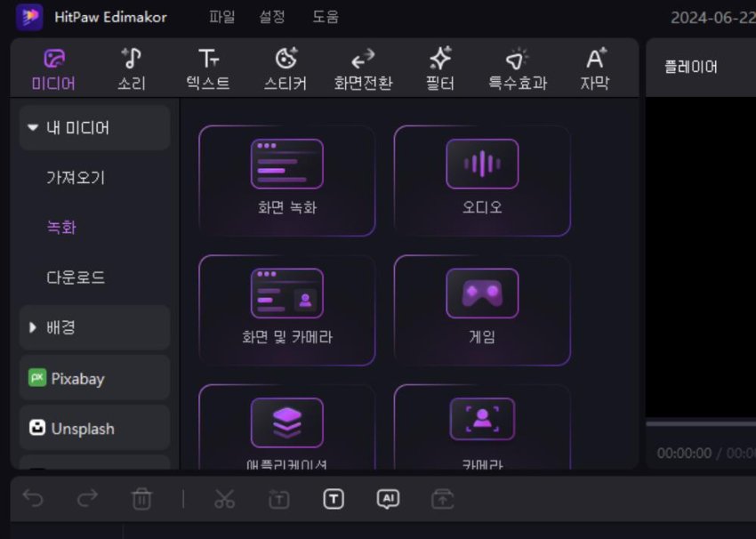The height and width of the screenshot is (539, 756).
Task: Open the Unsplash stock library
Action: click(94, 428)
